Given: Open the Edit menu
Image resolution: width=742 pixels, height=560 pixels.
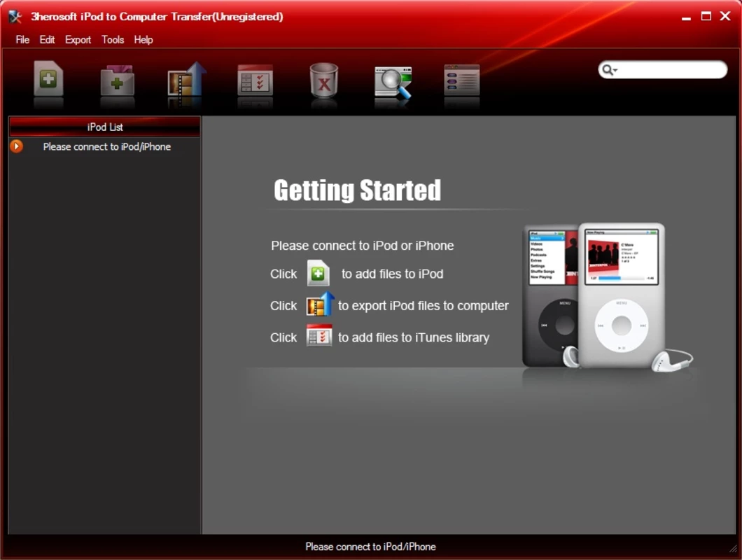Looking at the screenshot, I should (x=47, y=40).
